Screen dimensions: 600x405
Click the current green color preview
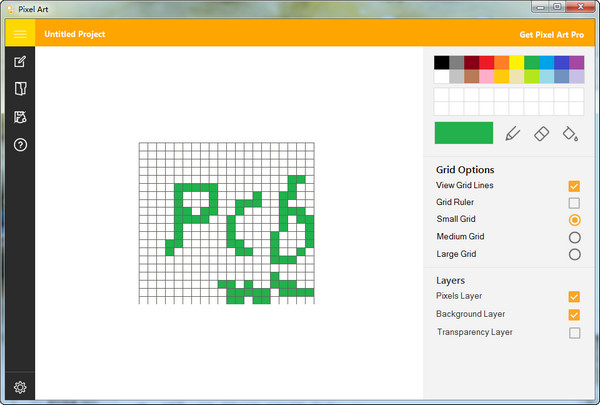(464, 133)
